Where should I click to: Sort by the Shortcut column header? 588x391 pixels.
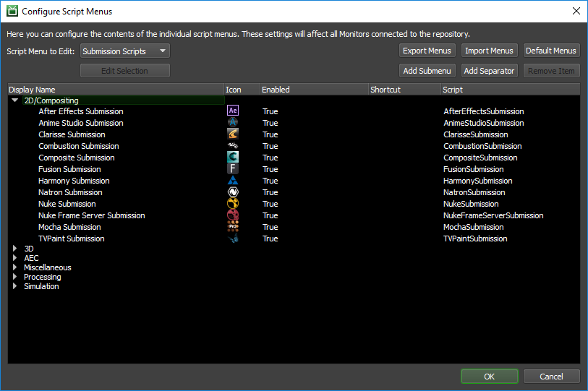click(404, 90)
